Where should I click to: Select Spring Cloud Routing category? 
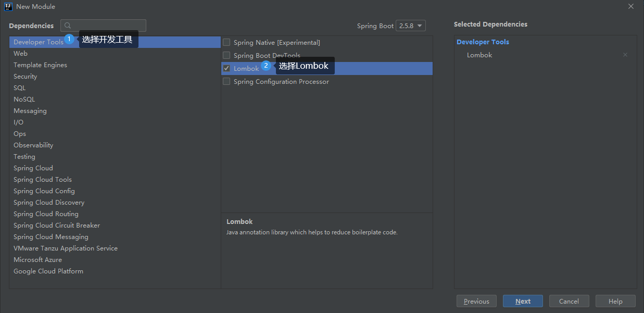115,214
